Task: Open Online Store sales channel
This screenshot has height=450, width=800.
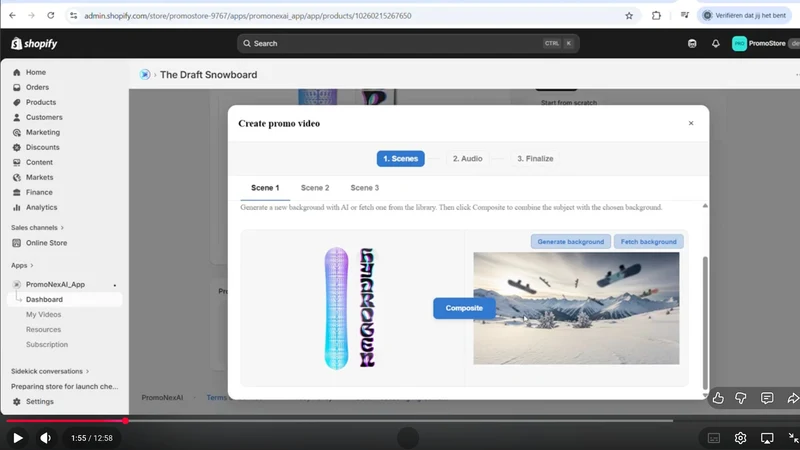Action: pos(46,243)
